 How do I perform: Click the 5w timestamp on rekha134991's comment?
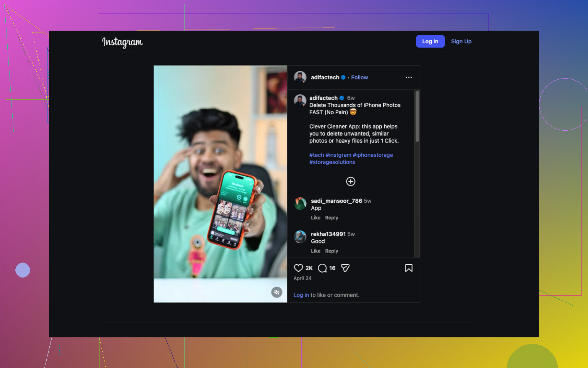(351, 234)
